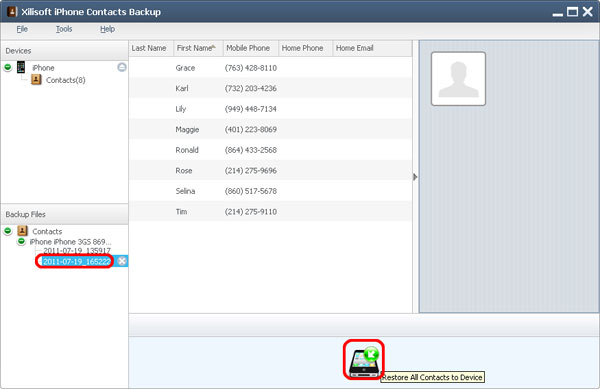The image size is (600, 389).
Task: Sort by the Home Email column
Action: 372,48
